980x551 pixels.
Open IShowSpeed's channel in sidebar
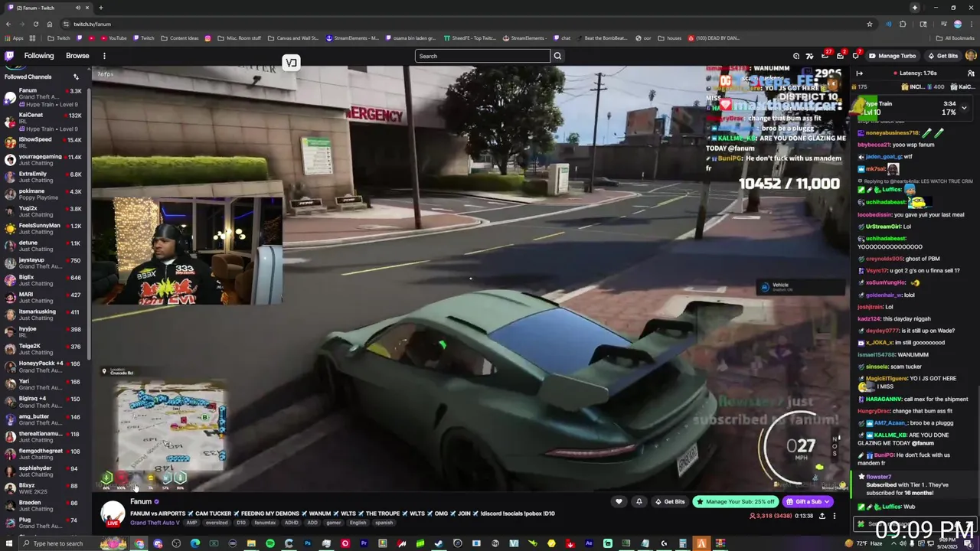pos(44,142)
